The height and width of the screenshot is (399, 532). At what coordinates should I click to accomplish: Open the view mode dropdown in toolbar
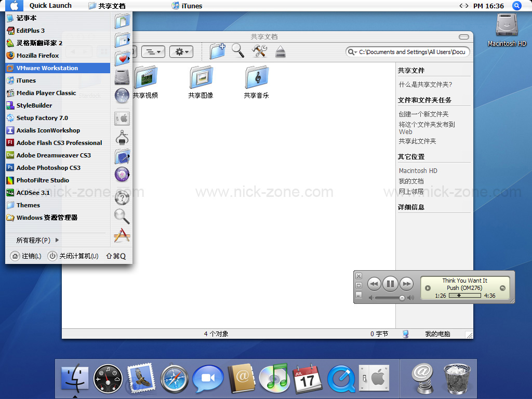[x=153, y=51]
